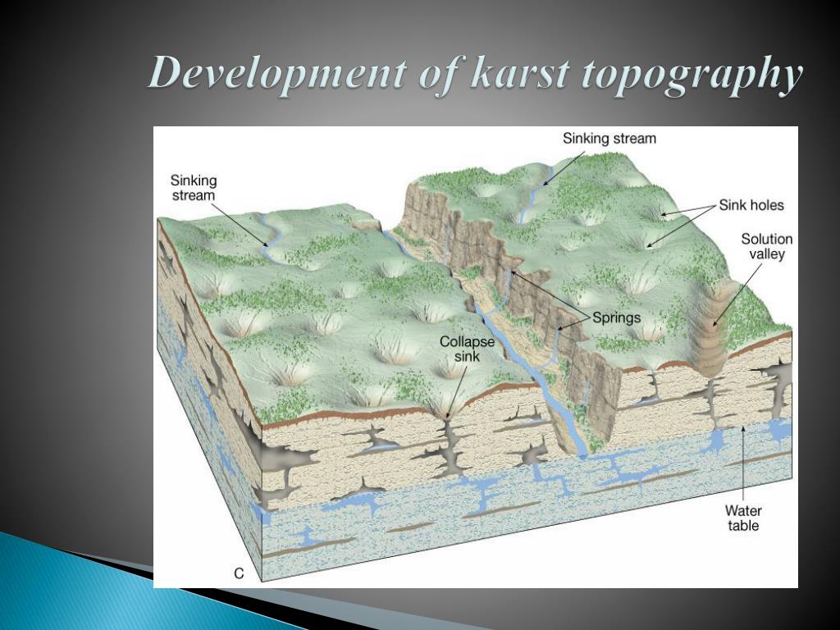Select the karst block diagram image
Screen dimensions: 840x630
coord(476,357)
